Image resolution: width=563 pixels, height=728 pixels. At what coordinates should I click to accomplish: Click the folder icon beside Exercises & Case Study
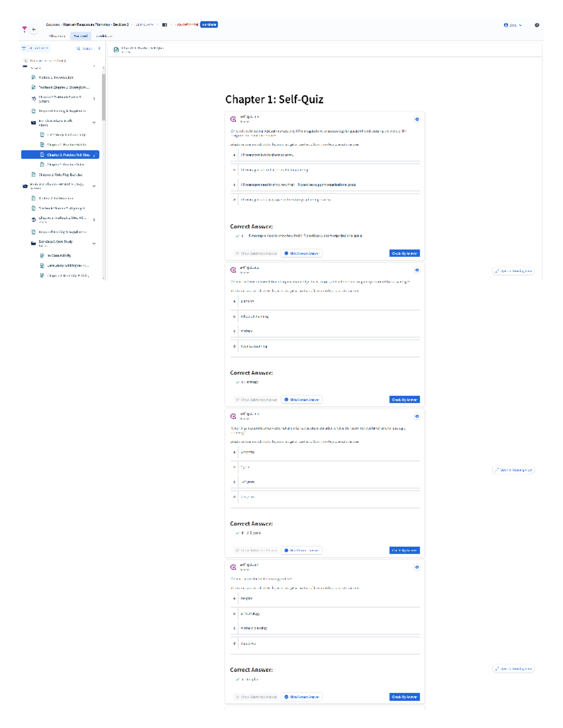[x=33, y=243]
